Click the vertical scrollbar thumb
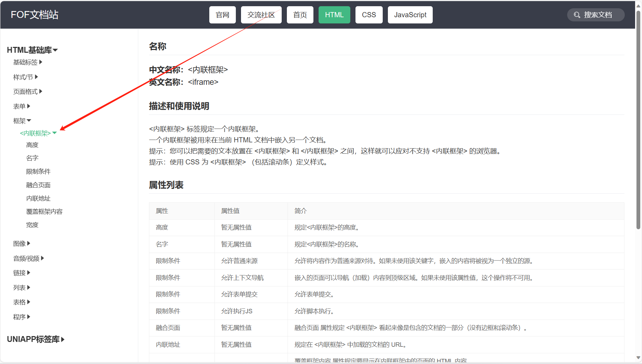This screenshot has height=364, width=642. (x=638, y=120)
